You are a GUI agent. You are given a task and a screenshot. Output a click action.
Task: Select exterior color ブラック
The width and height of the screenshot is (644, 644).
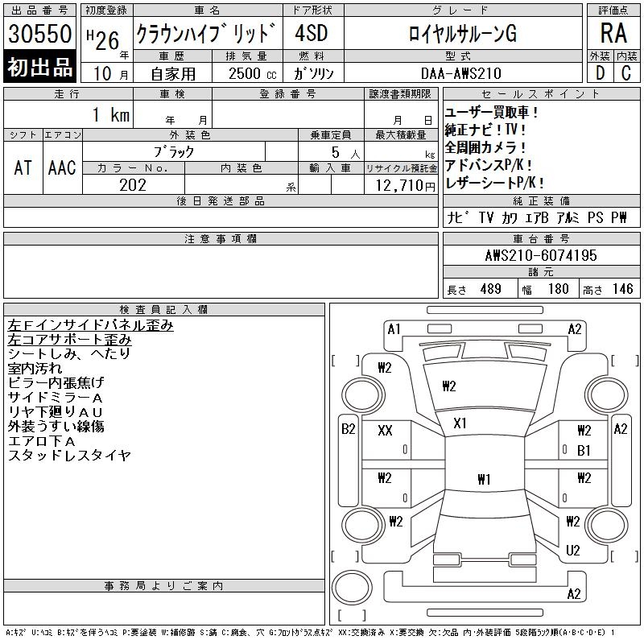click(x=173, y=152)
